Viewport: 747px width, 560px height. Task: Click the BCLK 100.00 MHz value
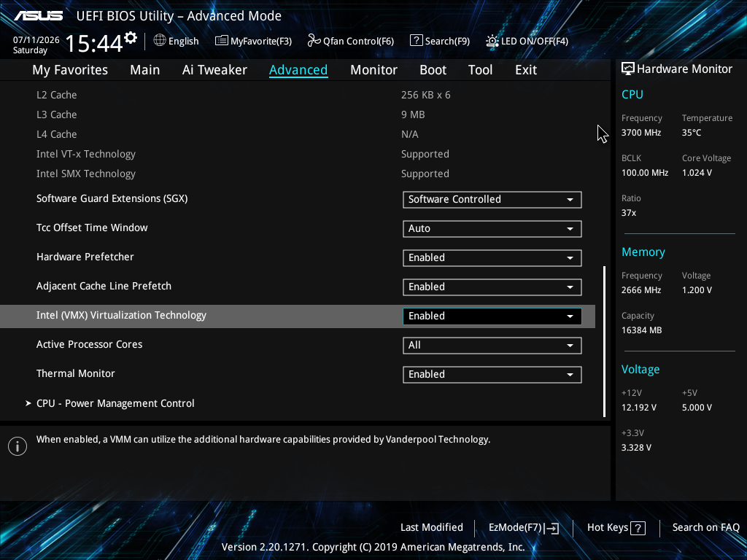645,173
